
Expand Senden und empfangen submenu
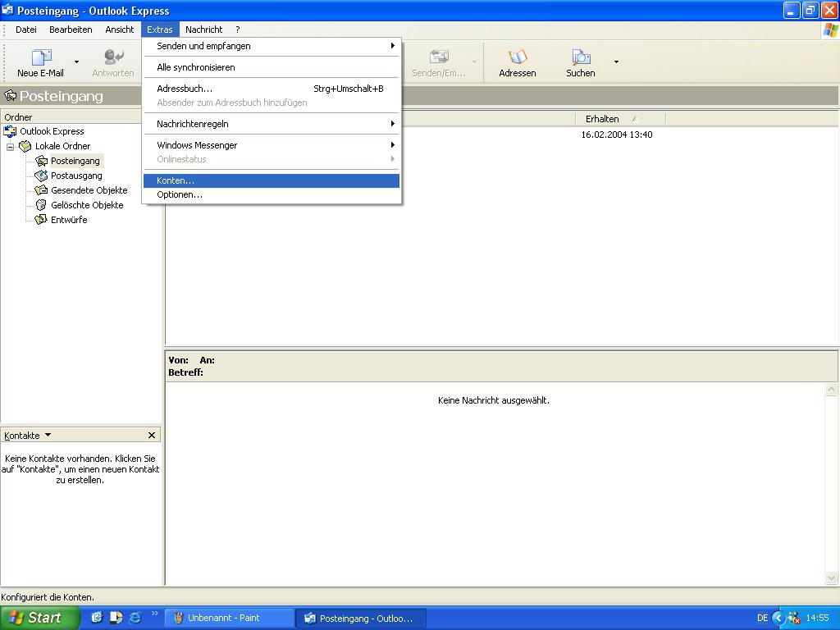[272, 46]
